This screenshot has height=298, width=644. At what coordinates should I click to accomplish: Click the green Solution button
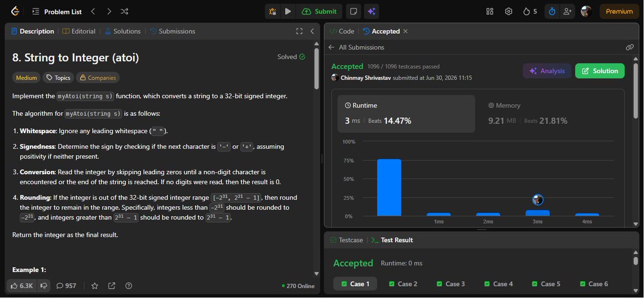tap(599, 71)
